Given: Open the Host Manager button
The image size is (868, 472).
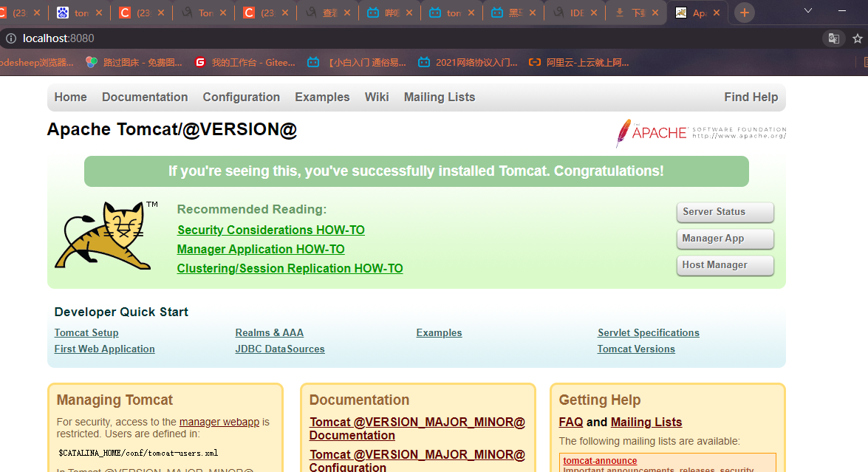Looking at the screenshot, I should coord(725,265).
